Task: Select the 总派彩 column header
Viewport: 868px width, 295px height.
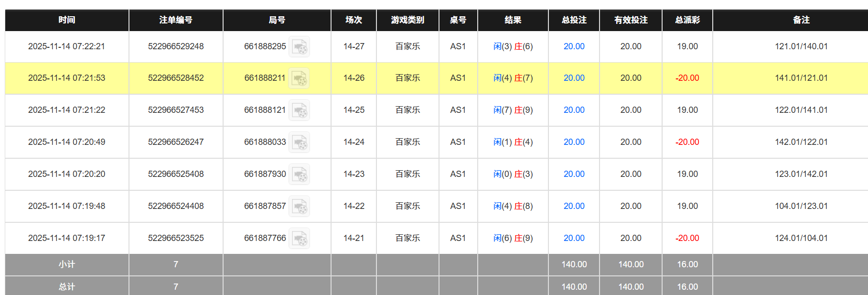Action: tap(687, 20)
